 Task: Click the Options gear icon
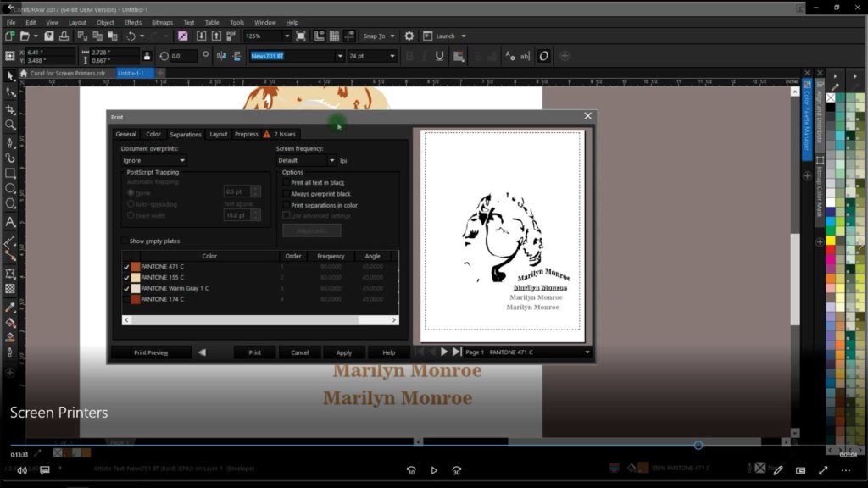coord(409,36)
